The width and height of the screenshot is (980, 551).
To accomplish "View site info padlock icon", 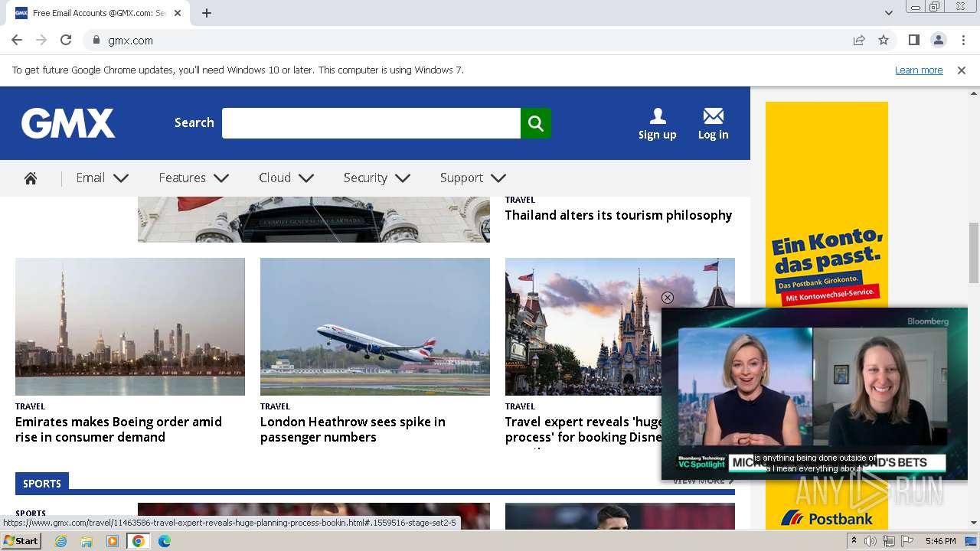I will click(96, 40).
